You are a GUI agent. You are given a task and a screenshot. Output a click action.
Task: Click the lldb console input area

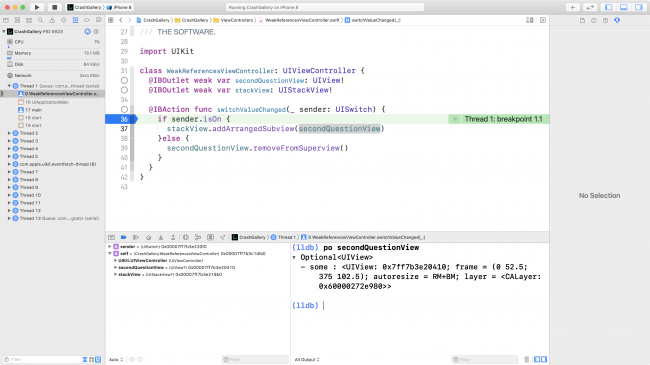pyautogui.click(x=420, y=306)
